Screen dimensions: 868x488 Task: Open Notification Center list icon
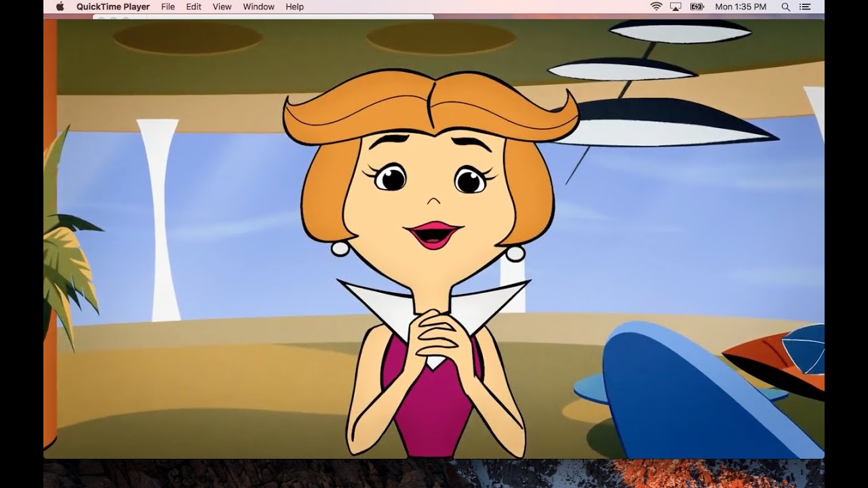coord(805,7)
